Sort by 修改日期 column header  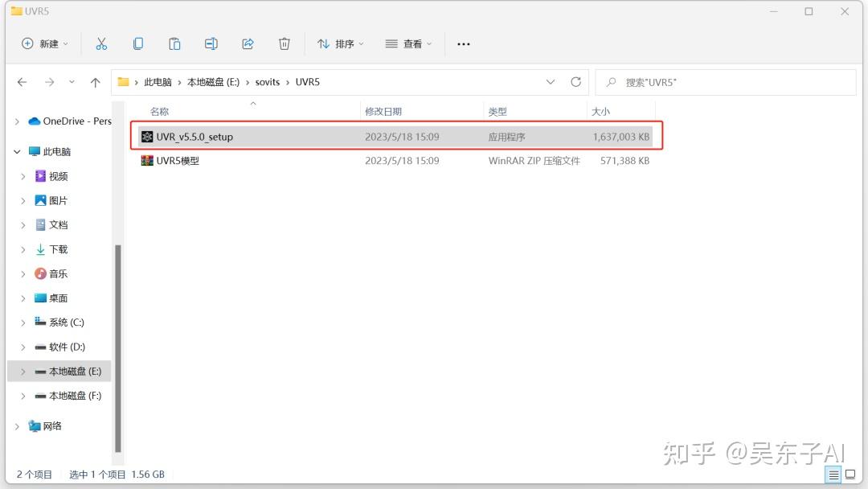(383, 111)
